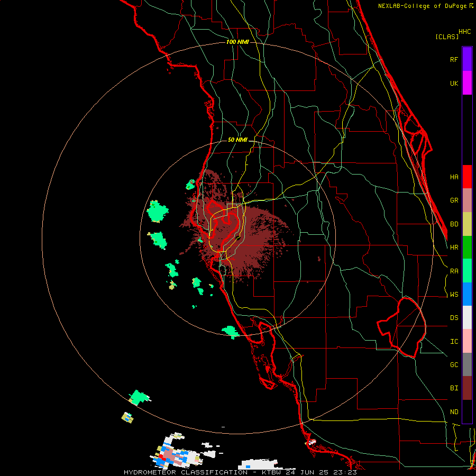
Task: Click the BD yellow legend swatch
Action: click(x=467, y=224)
